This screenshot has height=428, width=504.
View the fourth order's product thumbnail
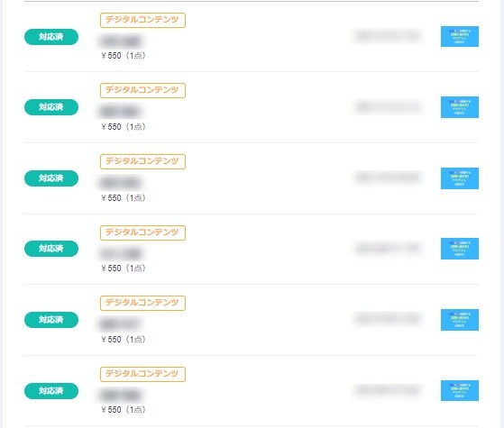click(459, 249)
